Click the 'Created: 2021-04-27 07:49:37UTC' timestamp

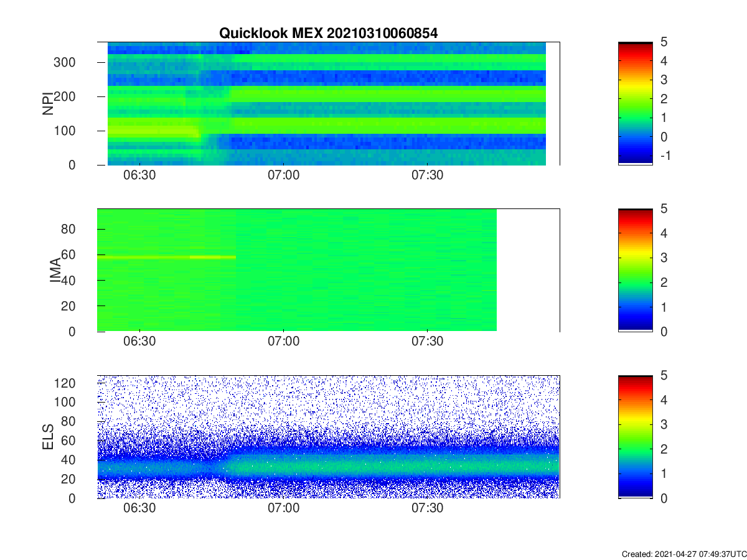684,554
